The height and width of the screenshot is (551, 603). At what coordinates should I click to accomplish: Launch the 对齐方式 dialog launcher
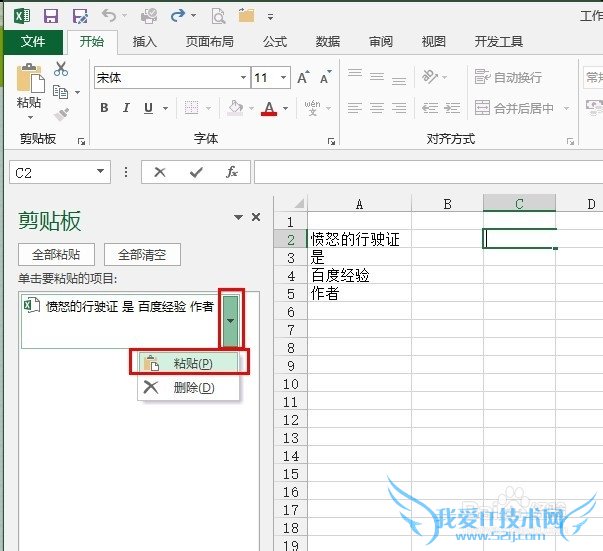570,141
